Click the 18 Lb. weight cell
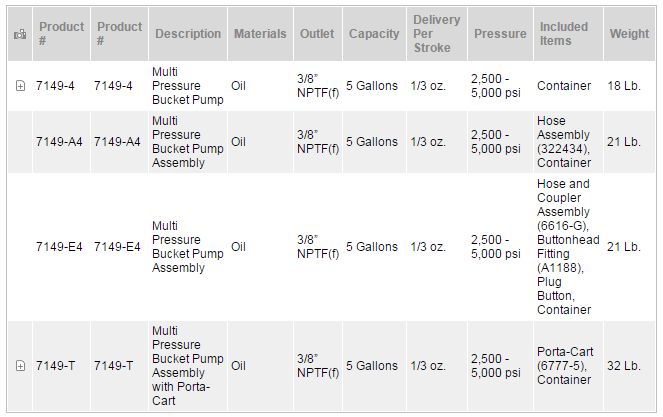 coord(624,86)
